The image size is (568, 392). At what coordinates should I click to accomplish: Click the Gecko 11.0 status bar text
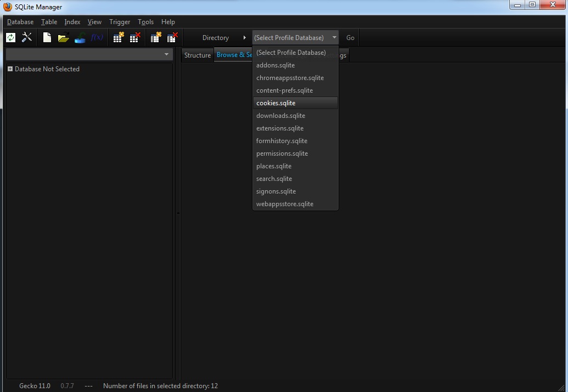[35, 386]
